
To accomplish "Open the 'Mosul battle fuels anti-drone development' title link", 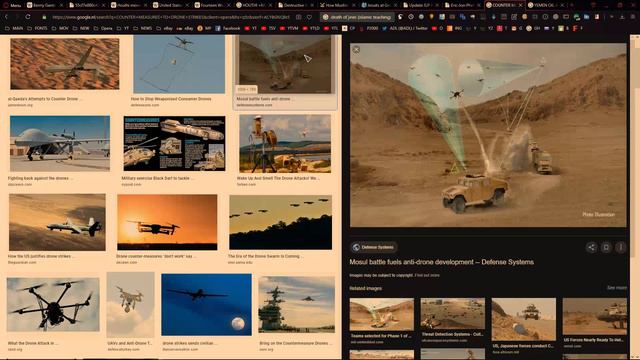I will coord(441,262).
